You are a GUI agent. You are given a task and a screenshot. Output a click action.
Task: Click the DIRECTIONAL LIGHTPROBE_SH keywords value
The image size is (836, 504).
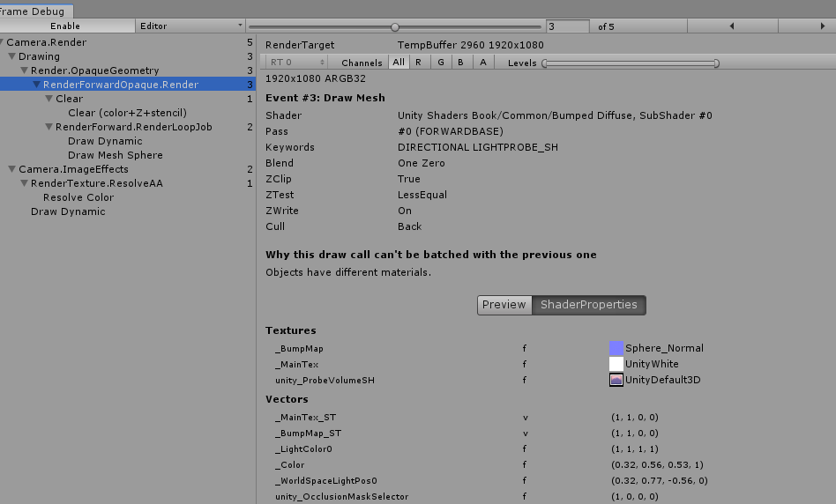click(x=478, y=147)
